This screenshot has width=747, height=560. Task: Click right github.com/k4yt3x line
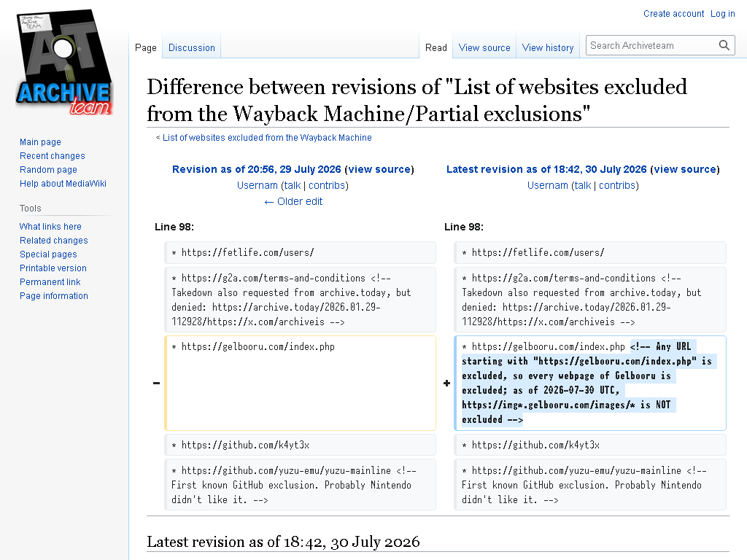pyautogui.click(x=590, y=445)
